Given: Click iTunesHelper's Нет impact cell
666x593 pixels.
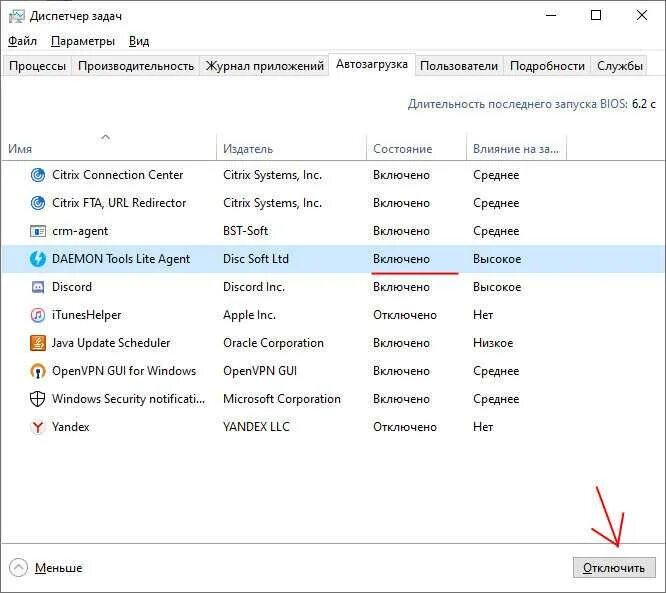Looking at the screenshot, I should tap(483, 315).
